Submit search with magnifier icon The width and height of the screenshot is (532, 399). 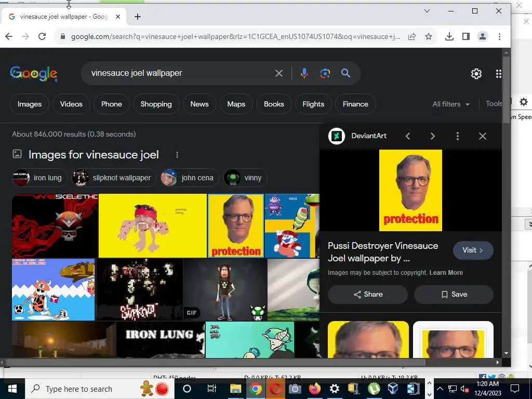tap(345, 73)
